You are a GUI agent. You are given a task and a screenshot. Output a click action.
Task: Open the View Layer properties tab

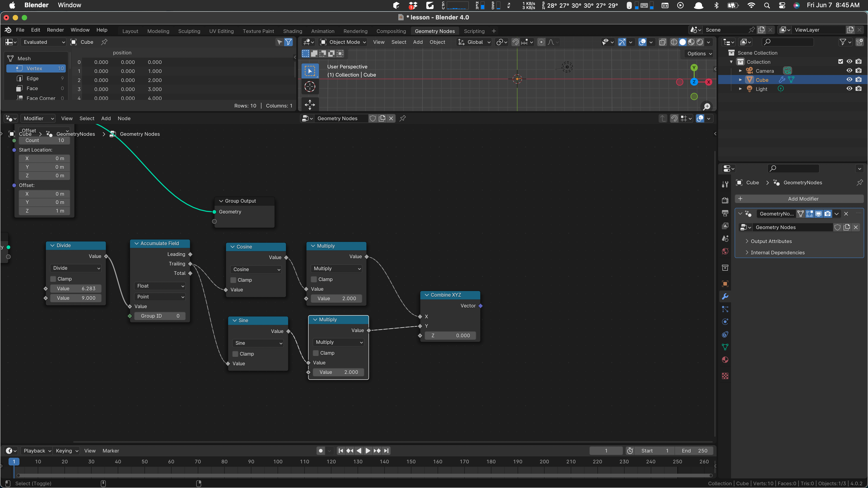(x=725, y=226)
